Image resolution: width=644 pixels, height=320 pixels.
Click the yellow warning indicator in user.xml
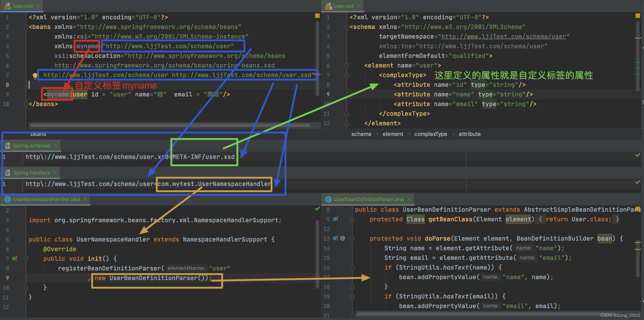pos(317,16)
